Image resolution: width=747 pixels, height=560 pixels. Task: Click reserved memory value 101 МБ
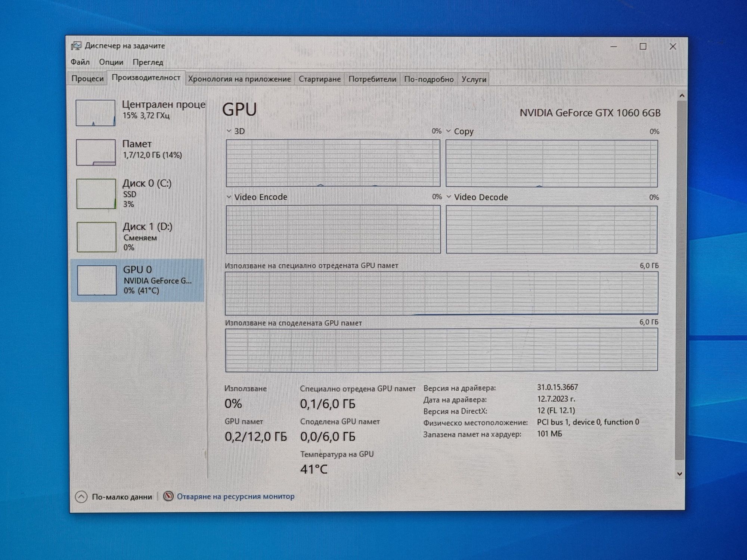pyautogui.click(x=549, y=433)
